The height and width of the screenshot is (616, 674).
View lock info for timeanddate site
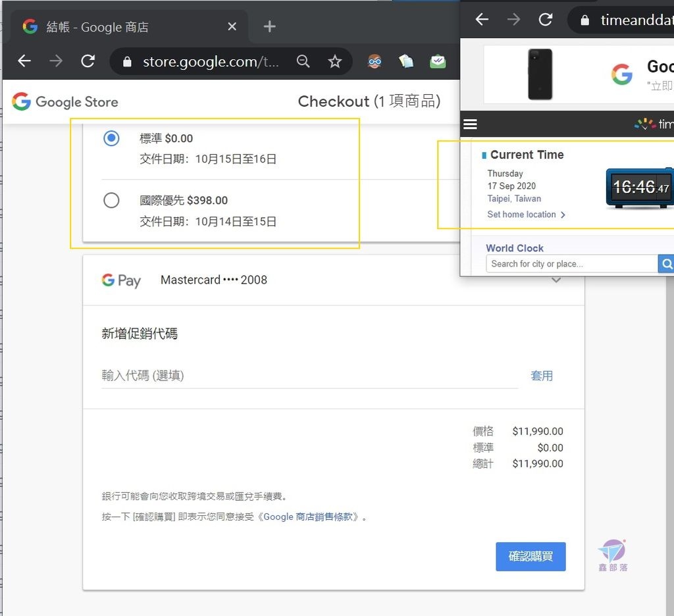point(585,20)
